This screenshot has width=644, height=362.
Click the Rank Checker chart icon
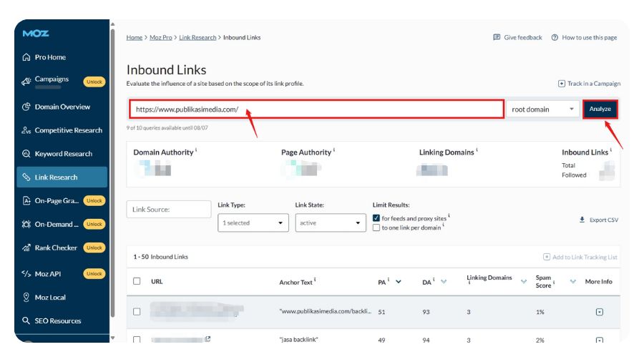pyautogui.click(x=26, y=248)
